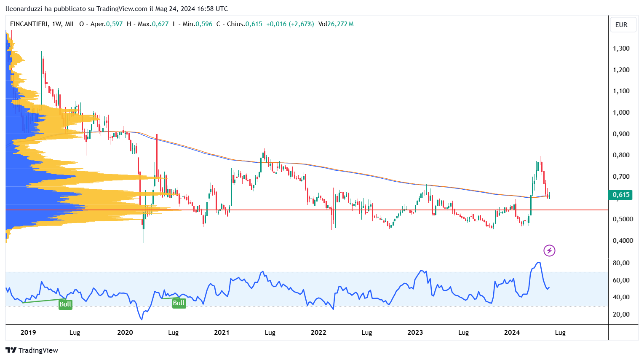This screenshot has width=644, height=360.
Task: Click the 0,4000 price axis label
Action: point(623,241)
